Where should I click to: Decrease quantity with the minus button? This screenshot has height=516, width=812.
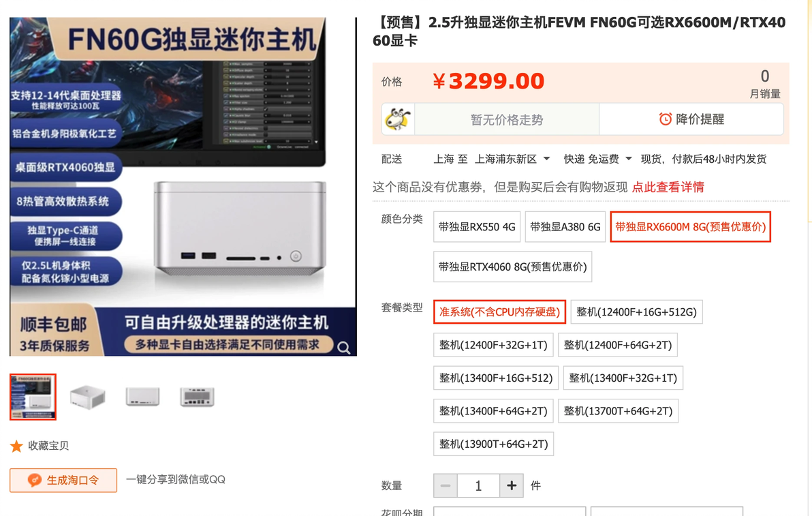446,485
